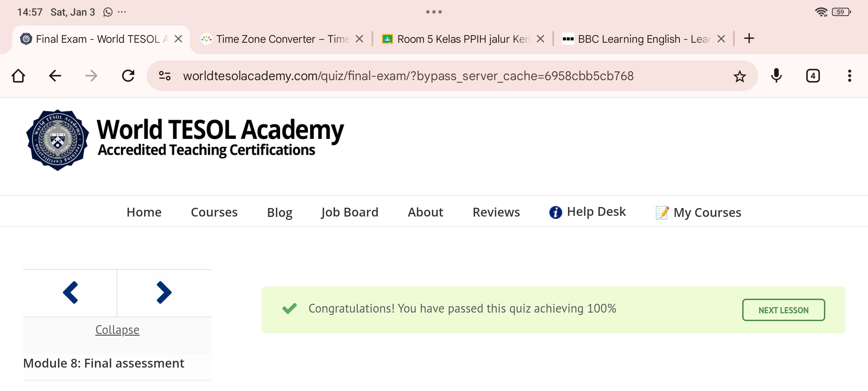
Task: Open the Job Board menu item
Action: [x=350, y=212]
